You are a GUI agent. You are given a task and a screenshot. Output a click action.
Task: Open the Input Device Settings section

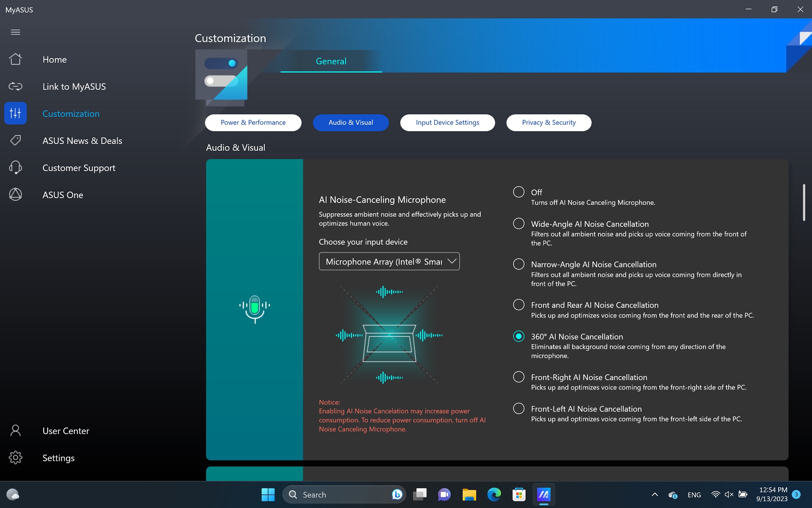447,122
